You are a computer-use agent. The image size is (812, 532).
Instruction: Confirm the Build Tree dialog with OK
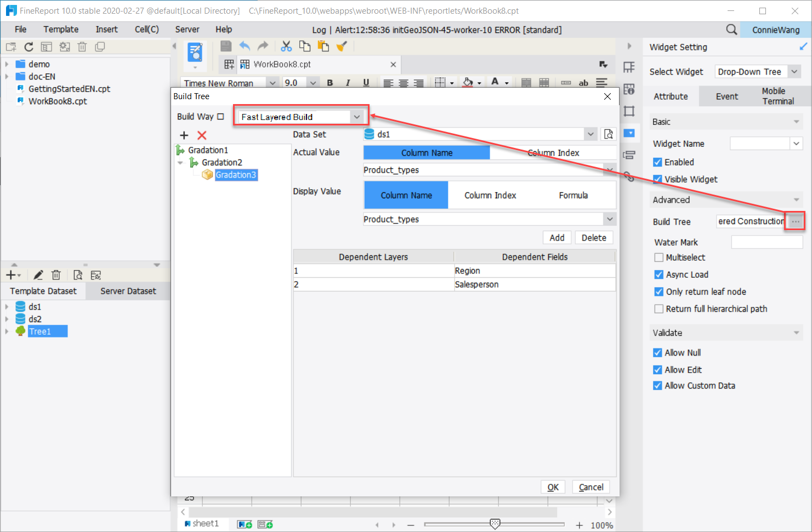[553, 487]
